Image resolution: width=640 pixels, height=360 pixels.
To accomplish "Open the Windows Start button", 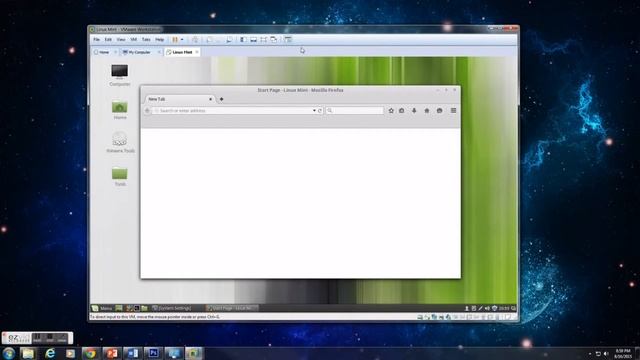I will [9, 353].
